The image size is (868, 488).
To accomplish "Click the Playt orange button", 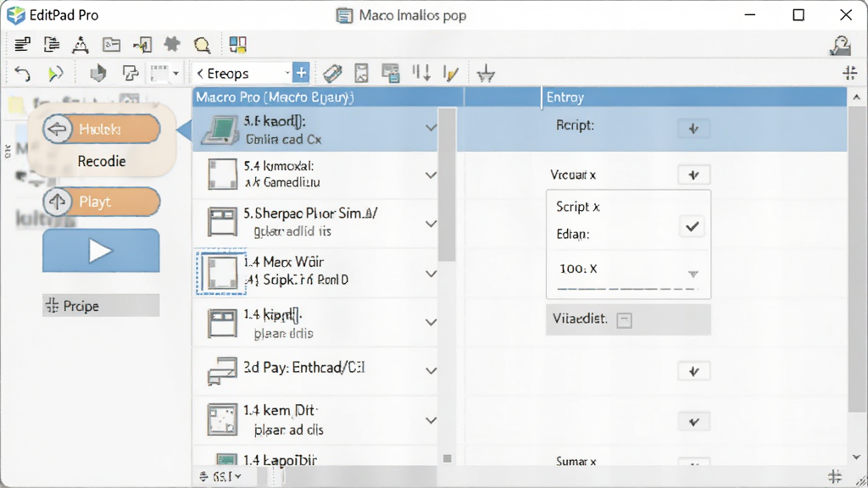I will coord(102,202).
